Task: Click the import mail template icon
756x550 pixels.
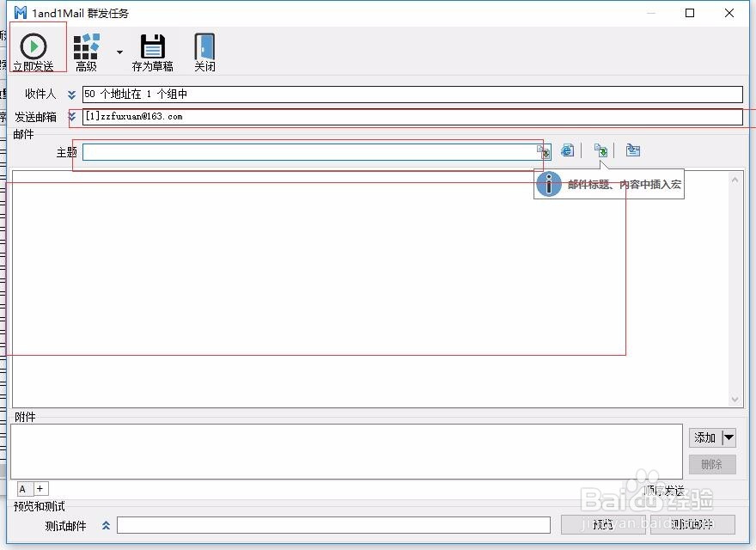Action: coord(633,150)
